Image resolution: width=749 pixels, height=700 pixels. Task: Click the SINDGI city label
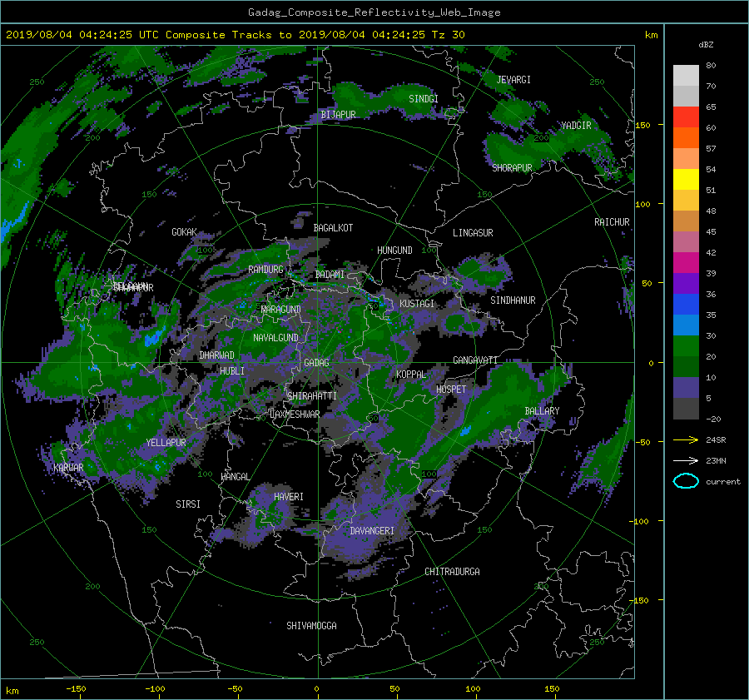point(424,99)
